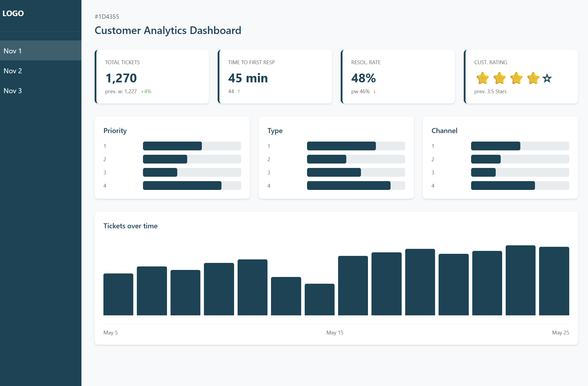Click the Type row 1 progress bar

pos(356,146)
